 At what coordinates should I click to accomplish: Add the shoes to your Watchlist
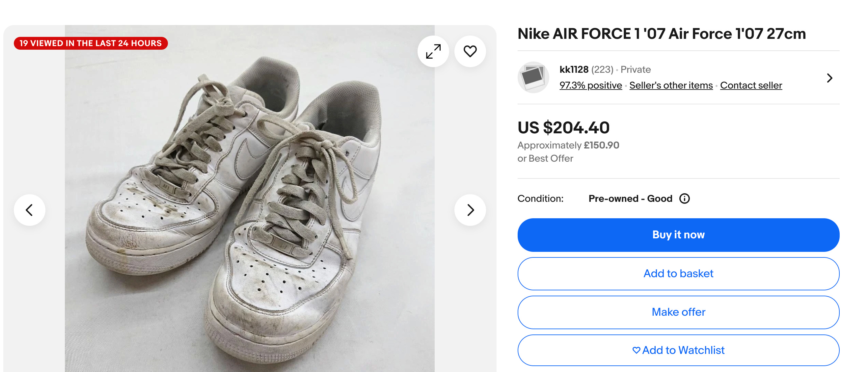click(x=678, y=350)
